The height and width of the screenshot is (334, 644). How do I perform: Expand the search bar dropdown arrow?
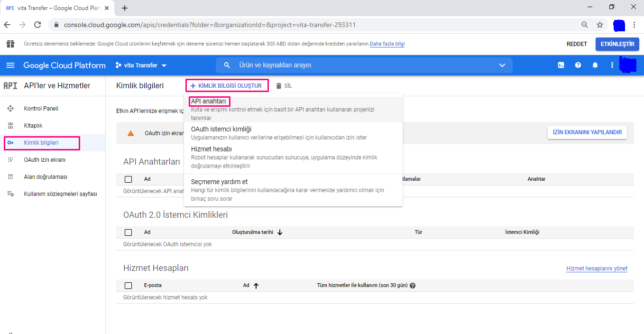pyautogui.click(x=502, y=65)
